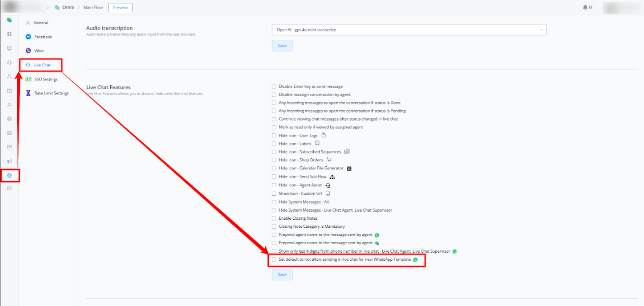644x306 pixels.
Task: Open the dashboard grid icon in sidebar
Action: 9,34
